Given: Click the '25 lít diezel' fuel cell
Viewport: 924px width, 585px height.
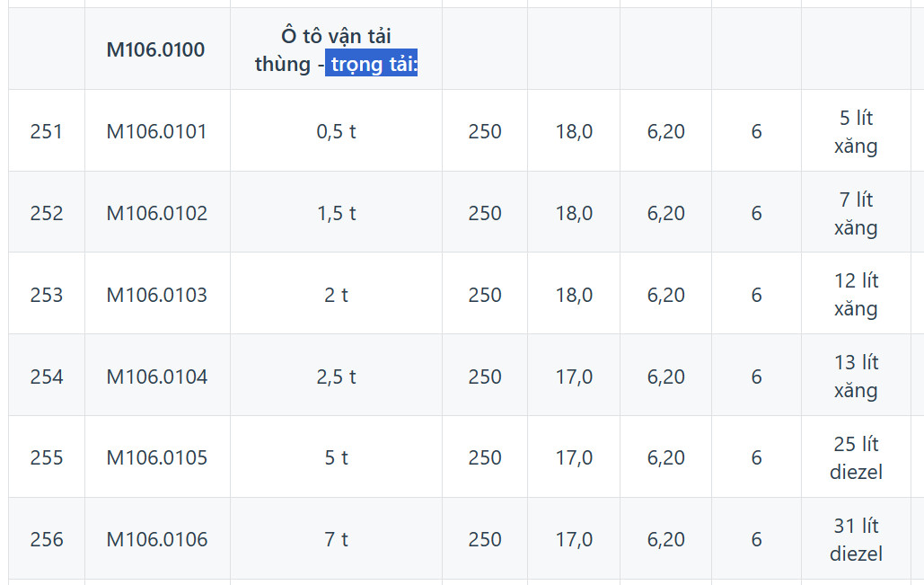Looking at the screenshot, I should point(856,457).
